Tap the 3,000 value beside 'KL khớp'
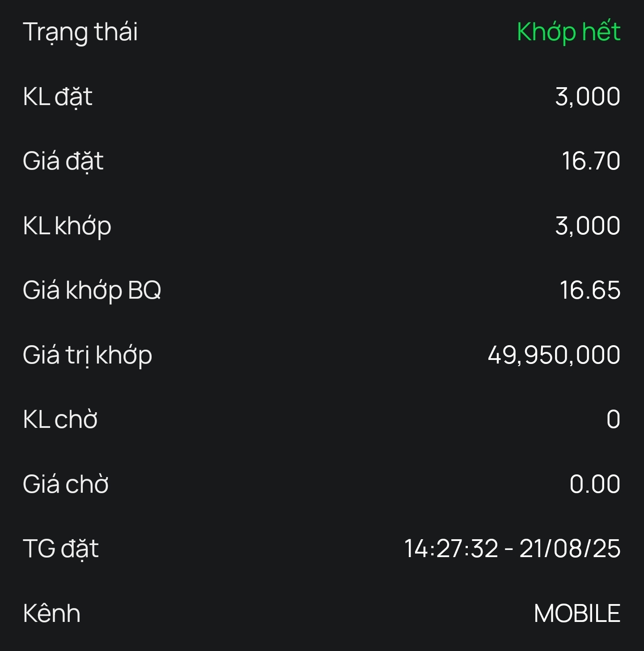This screenshot has height=651, width=644. [587, 225]
